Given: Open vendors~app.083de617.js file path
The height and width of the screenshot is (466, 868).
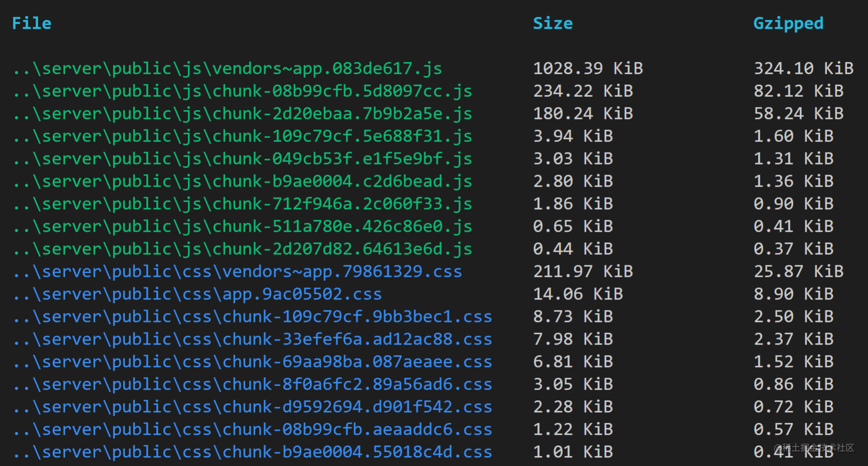Looking at the screenshot, I should click(228, 69).
